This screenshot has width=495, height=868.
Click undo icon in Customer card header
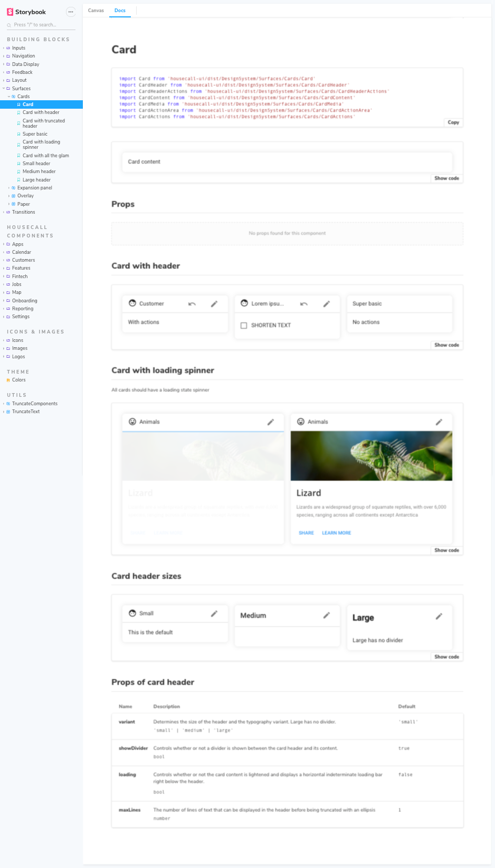192,304
